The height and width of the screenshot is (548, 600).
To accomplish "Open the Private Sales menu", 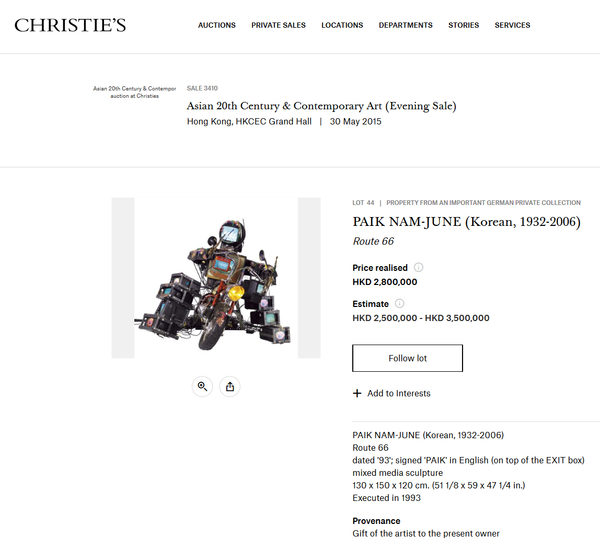I will click(279, 25).
